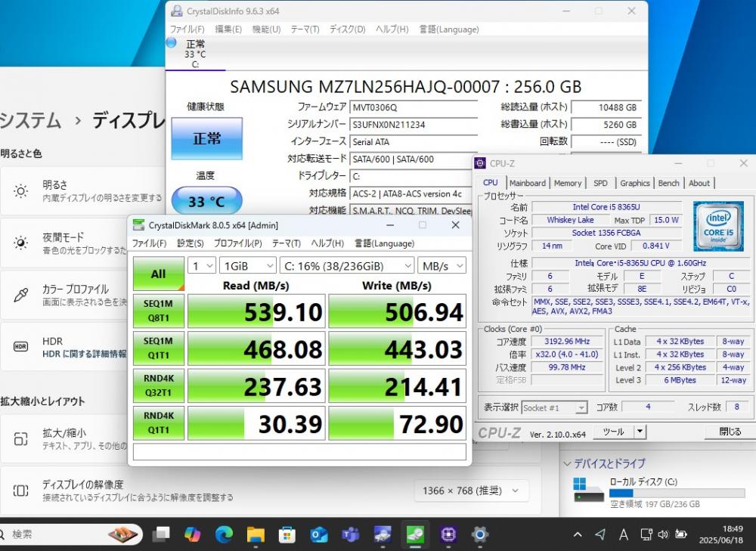The width and height of the screenshot is (756, 551).
Task: Run the SEQ1M Q1T1 test
Action: pos(159,348)
